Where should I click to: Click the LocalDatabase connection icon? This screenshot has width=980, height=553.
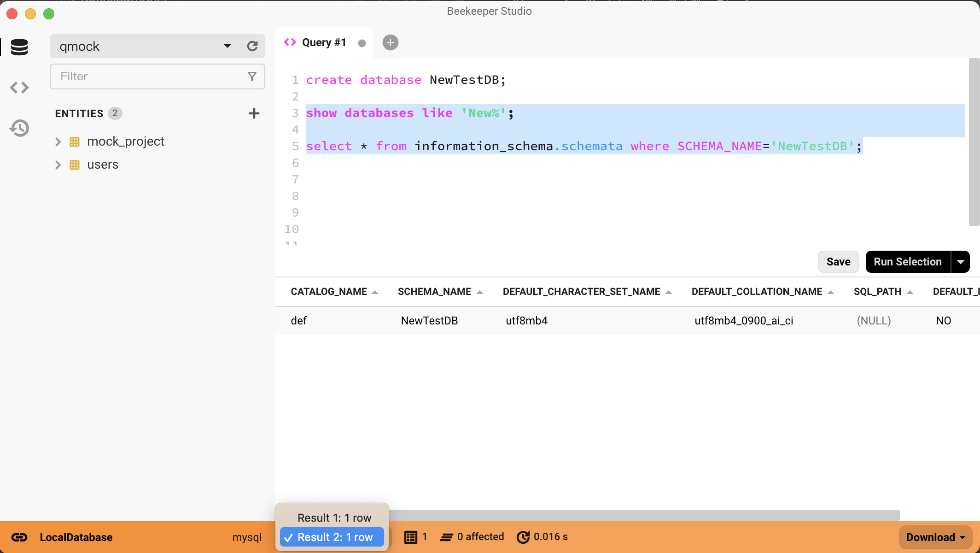coord(19,537)
